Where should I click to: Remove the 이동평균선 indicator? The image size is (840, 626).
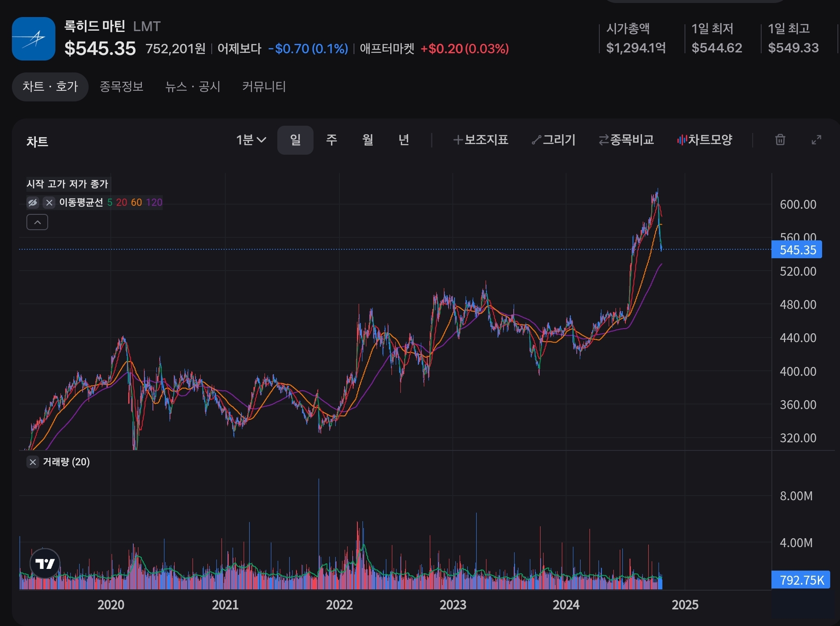coord(49,202)
